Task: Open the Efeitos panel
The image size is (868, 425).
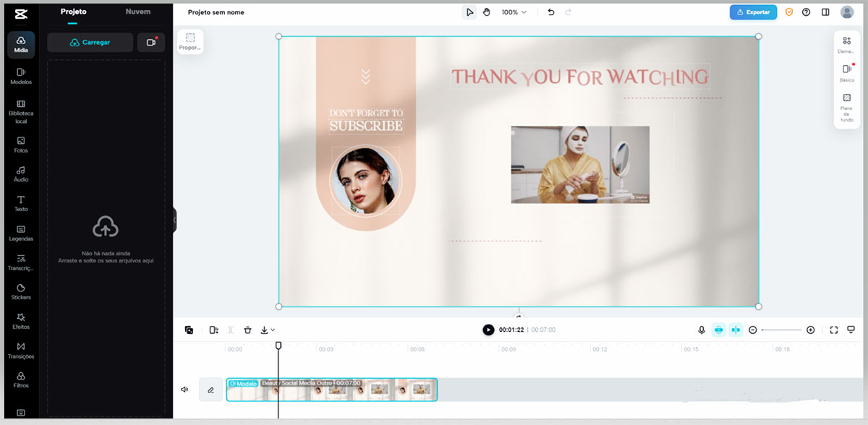Action: (x=21, y=321)
